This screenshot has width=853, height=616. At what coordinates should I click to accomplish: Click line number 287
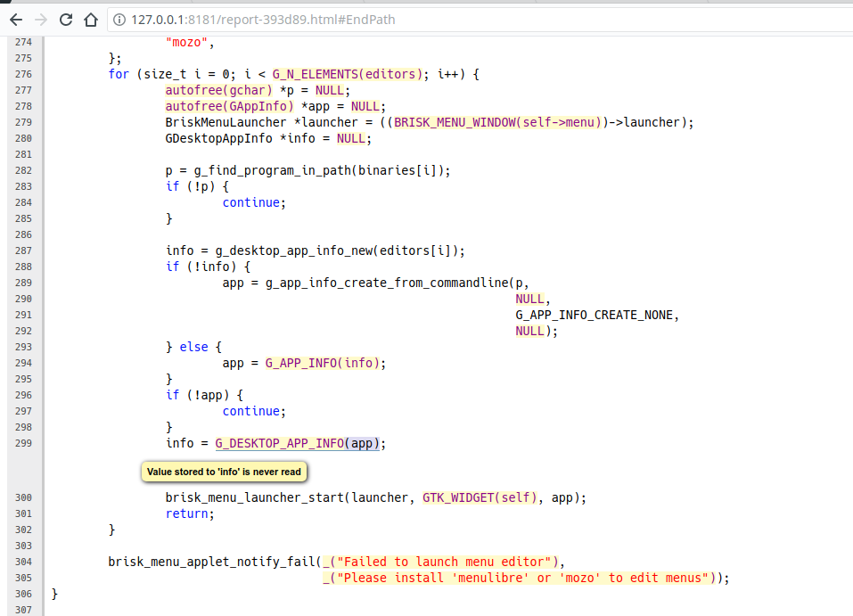click(x=23, y=251)
